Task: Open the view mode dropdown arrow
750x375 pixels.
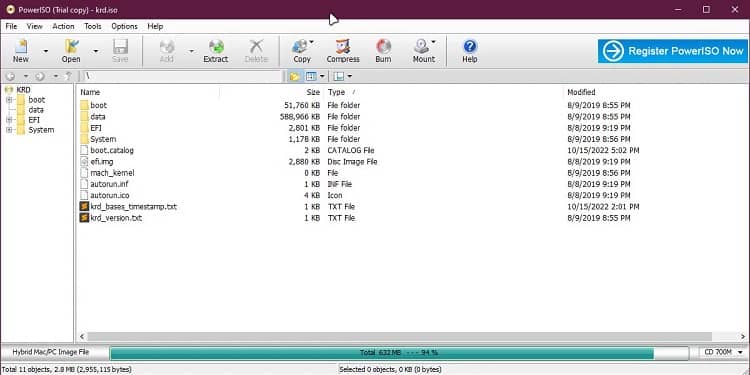Action: [322, 77]
